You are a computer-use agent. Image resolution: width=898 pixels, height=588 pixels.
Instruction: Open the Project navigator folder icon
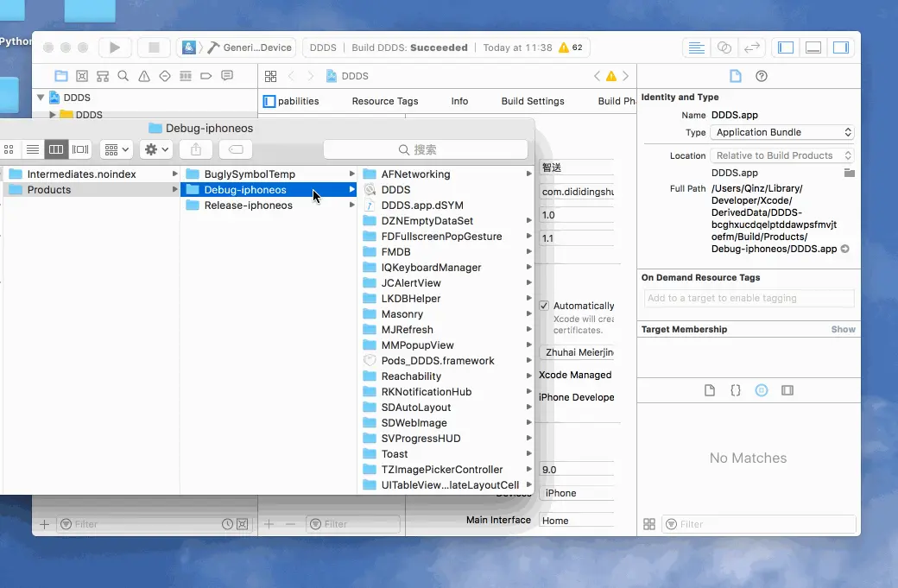(60, 76)
